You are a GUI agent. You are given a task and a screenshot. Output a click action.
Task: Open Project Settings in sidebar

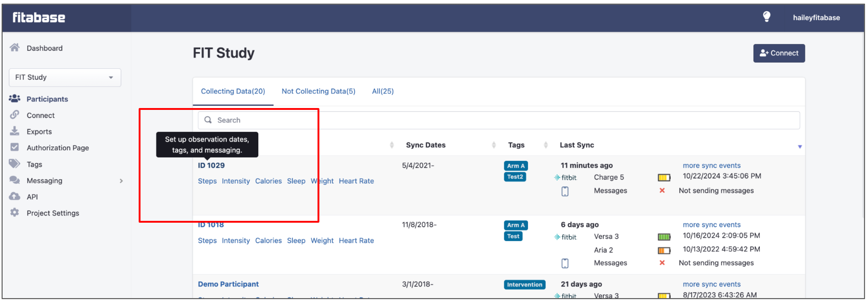[x=53, y=213]
